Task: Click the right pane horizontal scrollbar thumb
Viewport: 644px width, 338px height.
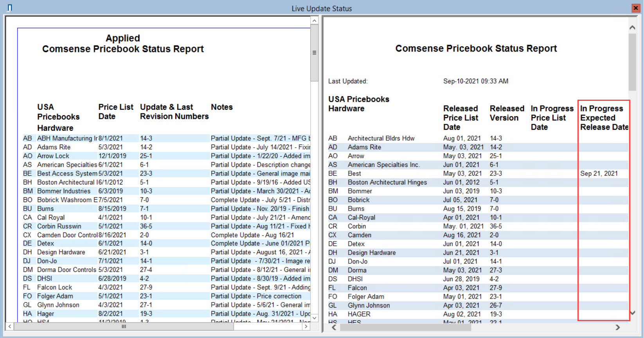Action: point(405,327)
